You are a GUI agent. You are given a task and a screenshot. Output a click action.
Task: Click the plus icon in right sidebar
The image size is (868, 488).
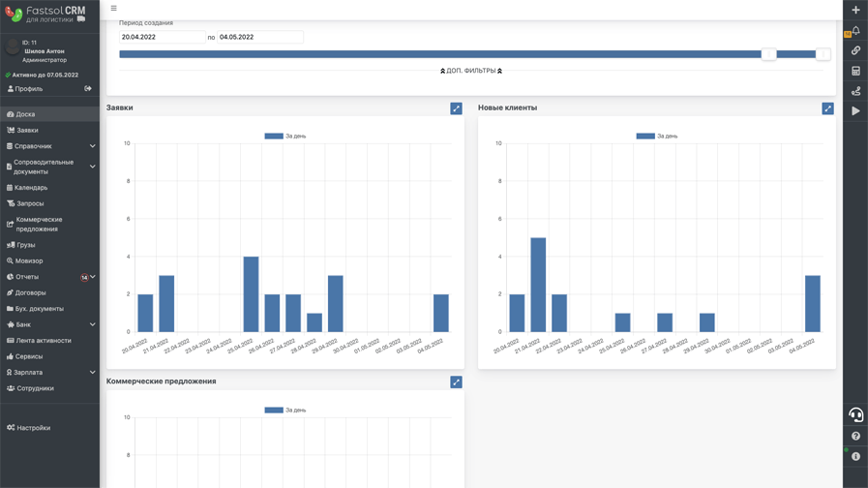[x=855, y=10]
